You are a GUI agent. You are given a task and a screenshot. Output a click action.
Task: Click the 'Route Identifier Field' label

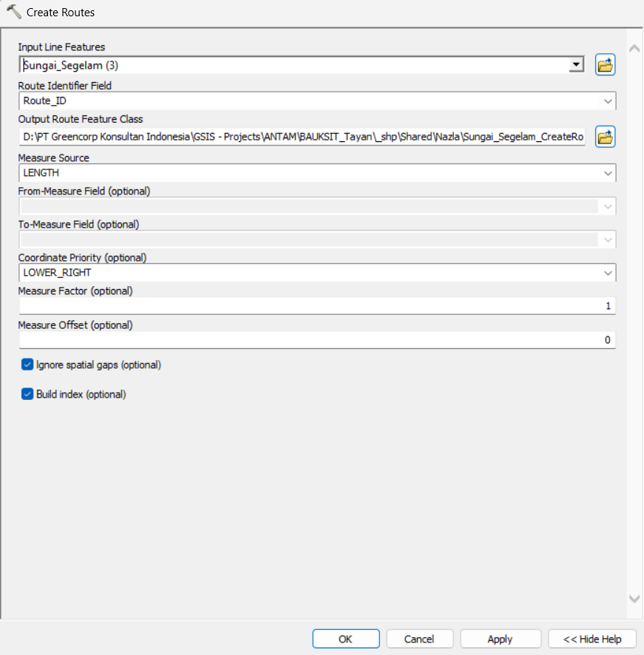point(65,86)
